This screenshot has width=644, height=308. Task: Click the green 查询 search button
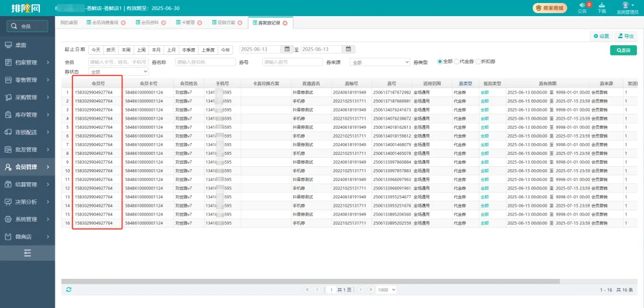click(623, 51)
